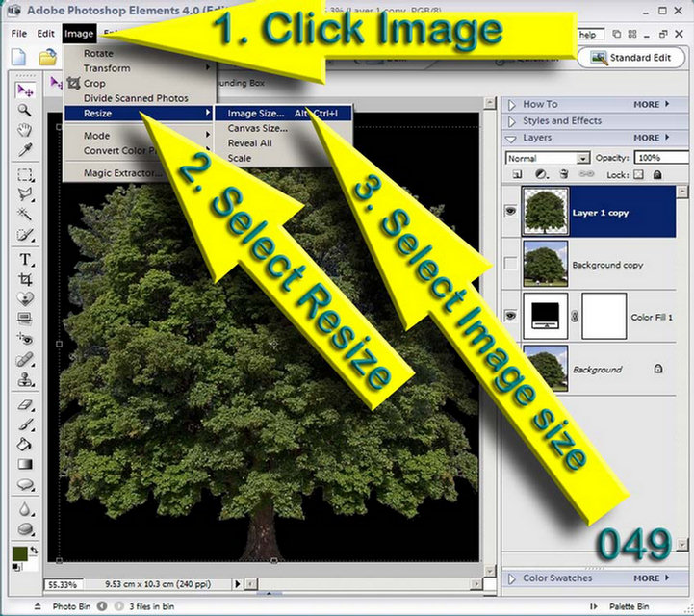The width and height of the screenshot is (694, 616).
Task: Hide the Layer 1 copy layer
Action: pos(510,211)
